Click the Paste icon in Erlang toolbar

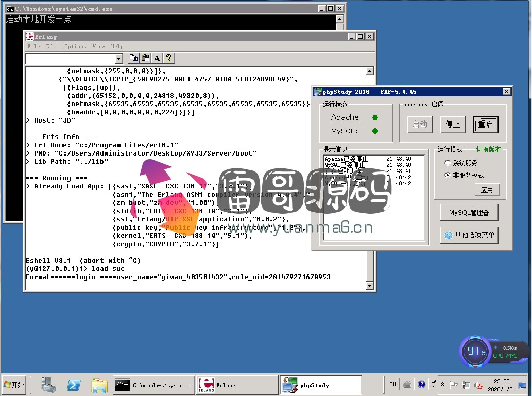[x=145, y=58]
